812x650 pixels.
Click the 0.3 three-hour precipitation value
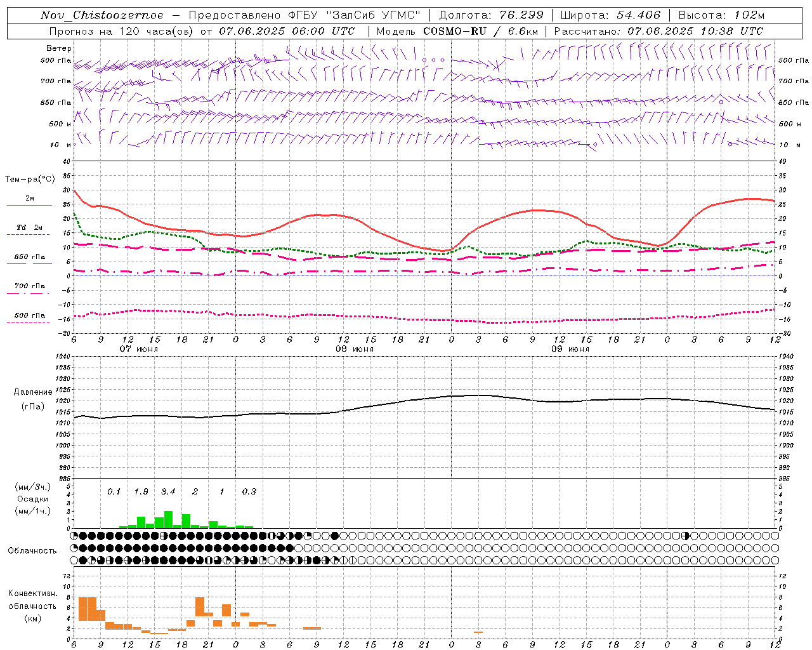pos(249,492)
